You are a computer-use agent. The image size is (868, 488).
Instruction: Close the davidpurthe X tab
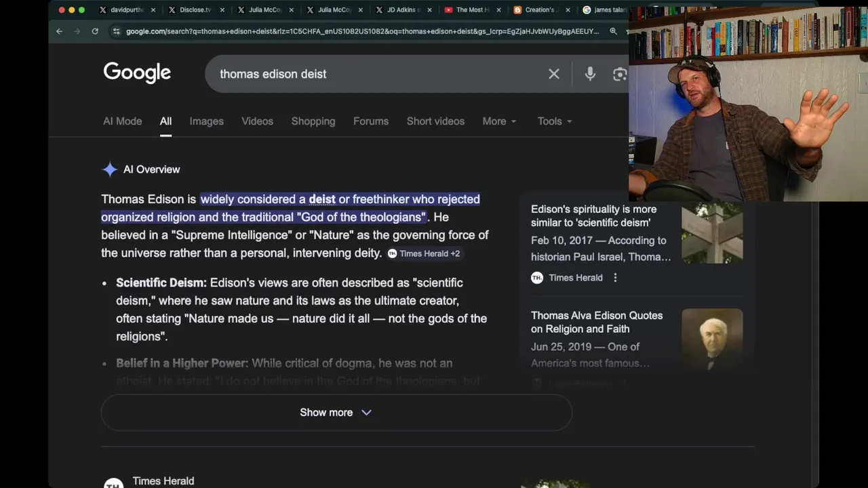tap(153, 10)
